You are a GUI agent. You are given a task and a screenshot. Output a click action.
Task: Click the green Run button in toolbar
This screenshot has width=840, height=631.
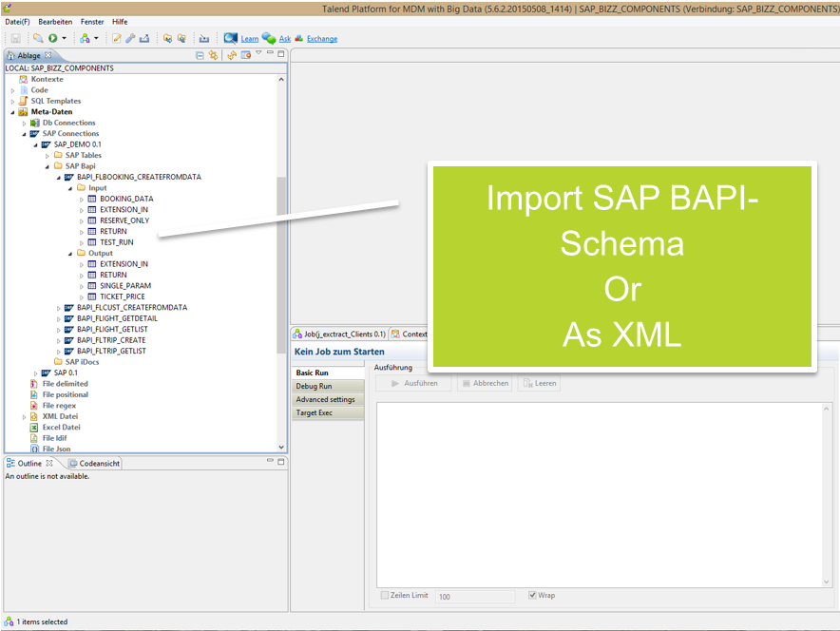(52, 38)
